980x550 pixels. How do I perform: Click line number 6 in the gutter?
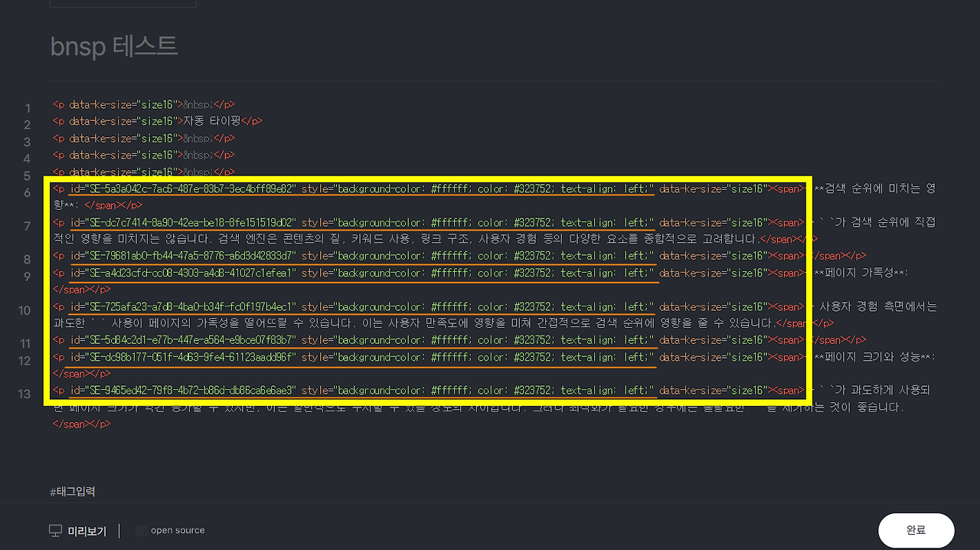click(28, 192)
